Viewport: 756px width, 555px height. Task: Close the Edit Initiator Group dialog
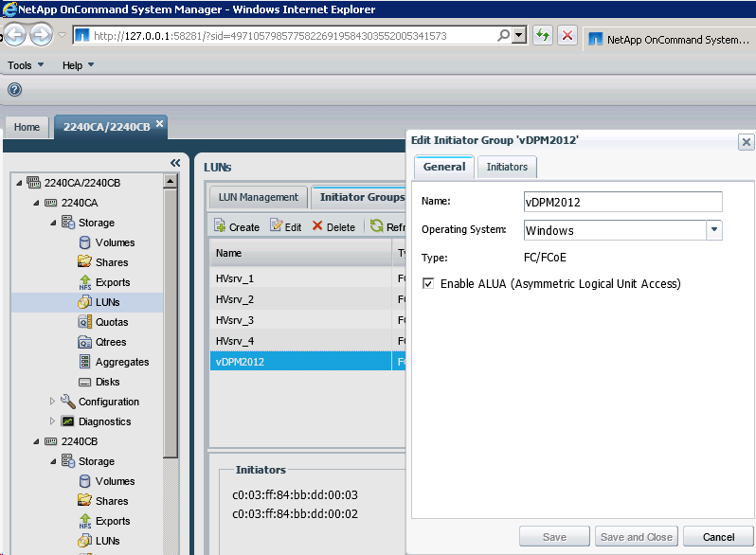pyautogui.click(x=746, y=142)
